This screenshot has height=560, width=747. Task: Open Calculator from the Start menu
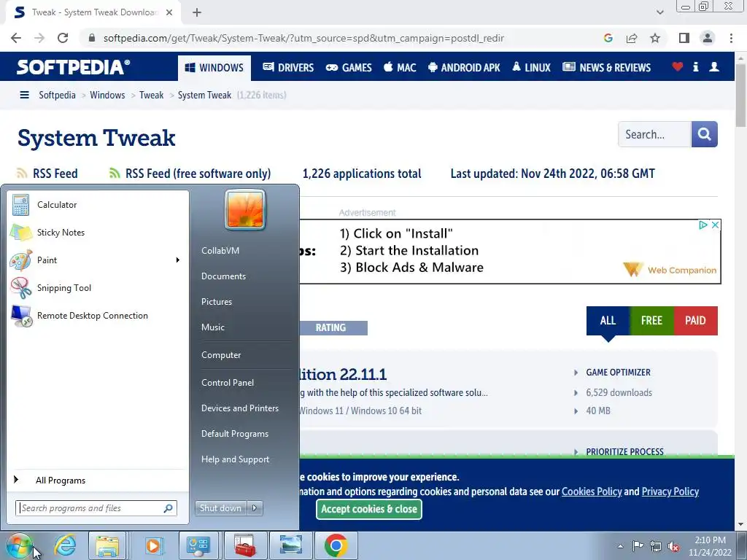click(x=98, y=205)
